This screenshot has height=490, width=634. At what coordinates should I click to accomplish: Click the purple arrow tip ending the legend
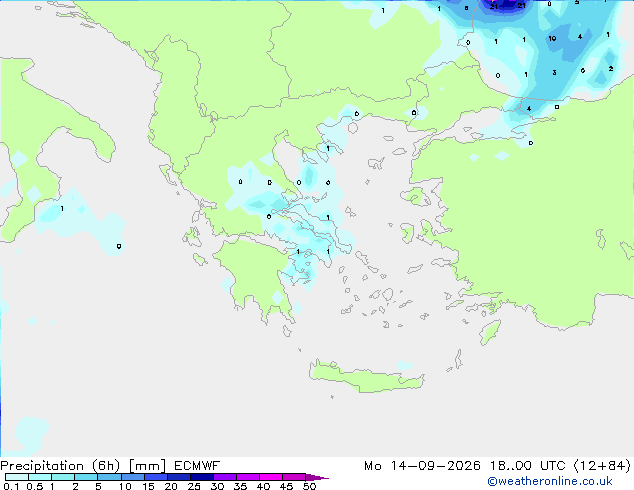317,477
